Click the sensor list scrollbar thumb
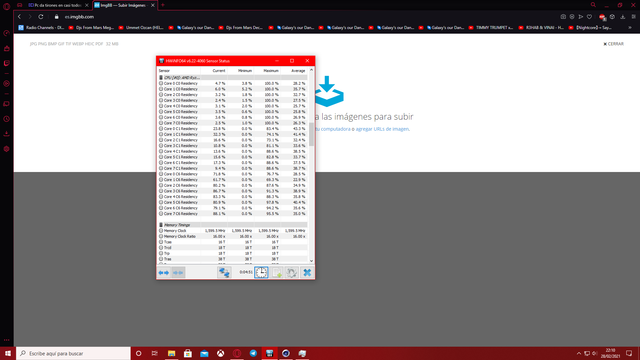Screen dimensions: 640x360 point(311,134)
